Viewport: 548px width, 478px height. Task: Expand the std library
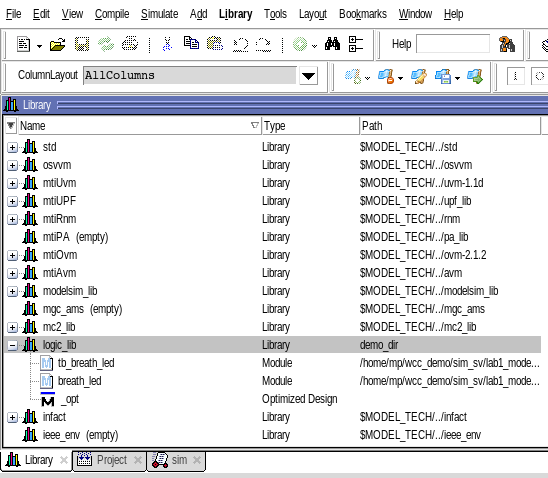pyautogui.click(x=12, y=147)
